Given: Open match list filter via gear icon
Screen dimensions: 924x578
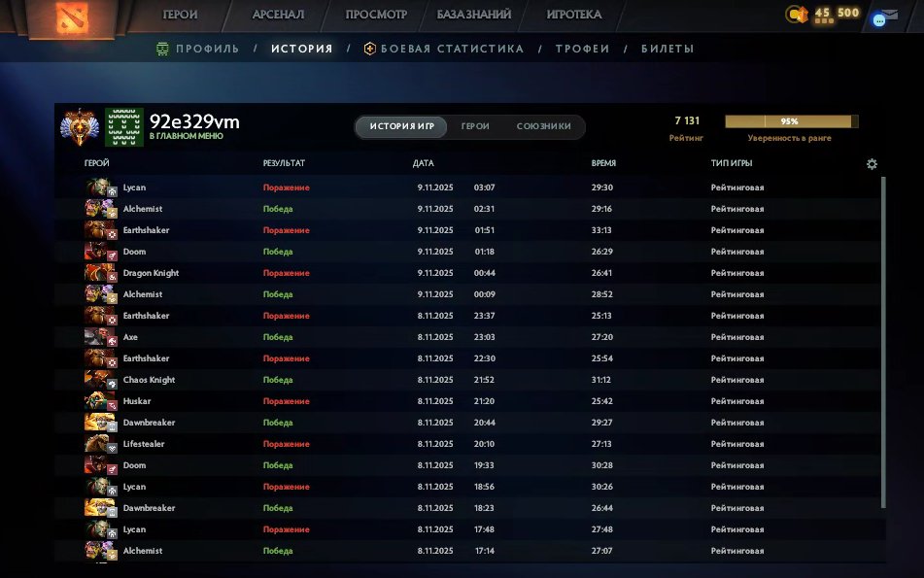Looking at the screenshot, I should [872, 164].
